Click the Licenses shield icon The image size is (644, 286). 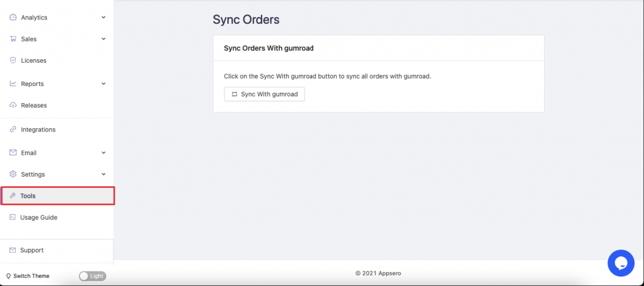coord(13,60)
